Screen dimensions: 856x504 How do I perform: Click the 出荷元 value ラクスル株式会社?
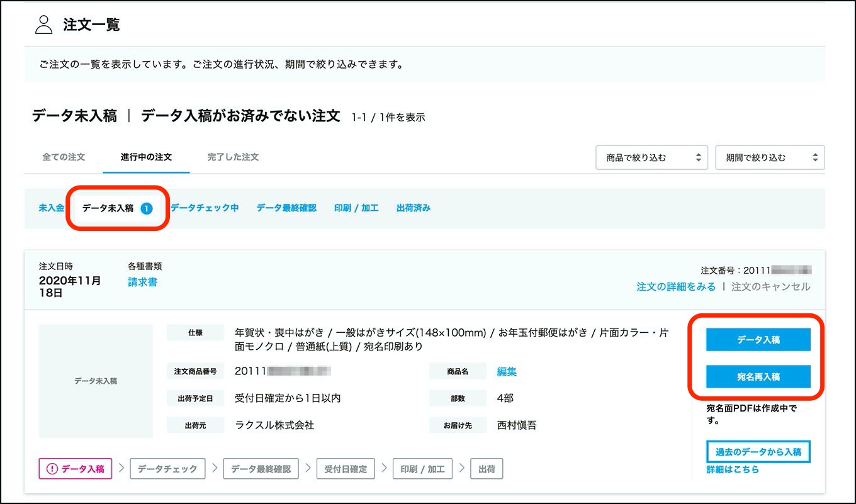[274, 425]
